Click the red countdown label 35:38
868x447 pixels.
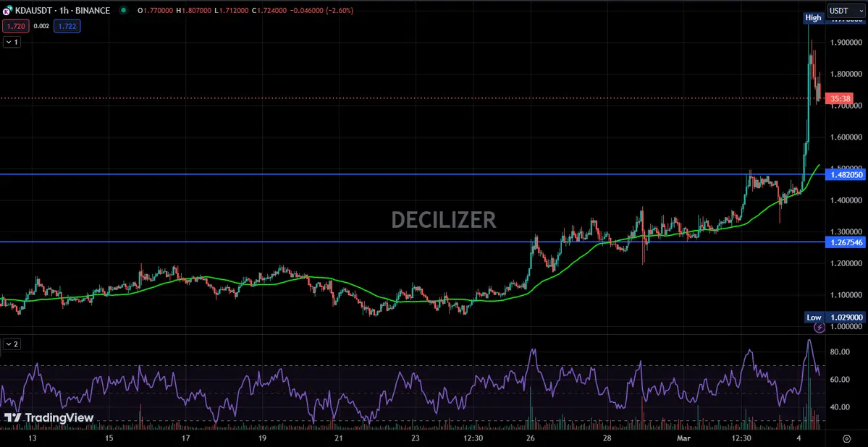coord(838,99)
